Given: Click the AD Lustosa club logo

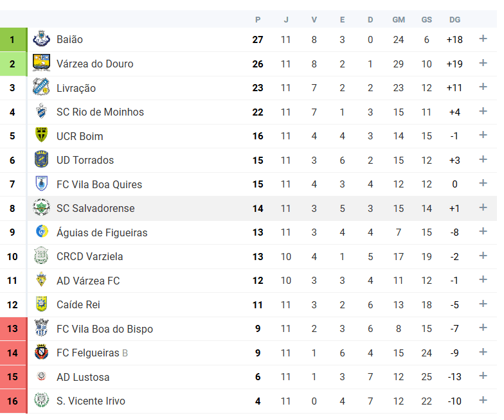Looking at the screenshot, I should (41, 377).
